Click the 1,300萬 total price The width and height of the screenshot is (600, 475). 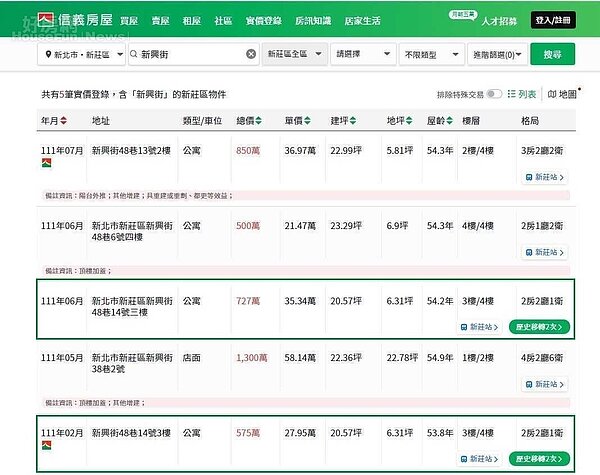coord(252,357)
